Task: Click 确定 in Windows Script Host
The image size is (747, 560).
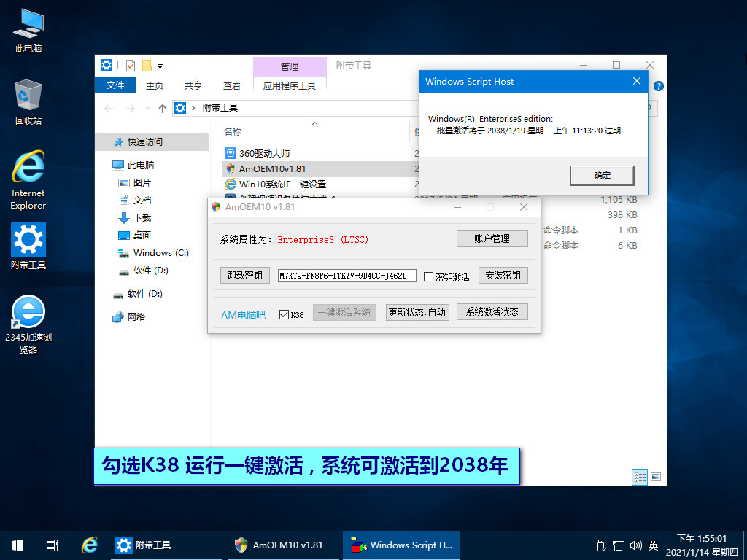Action: click(602, 175)
